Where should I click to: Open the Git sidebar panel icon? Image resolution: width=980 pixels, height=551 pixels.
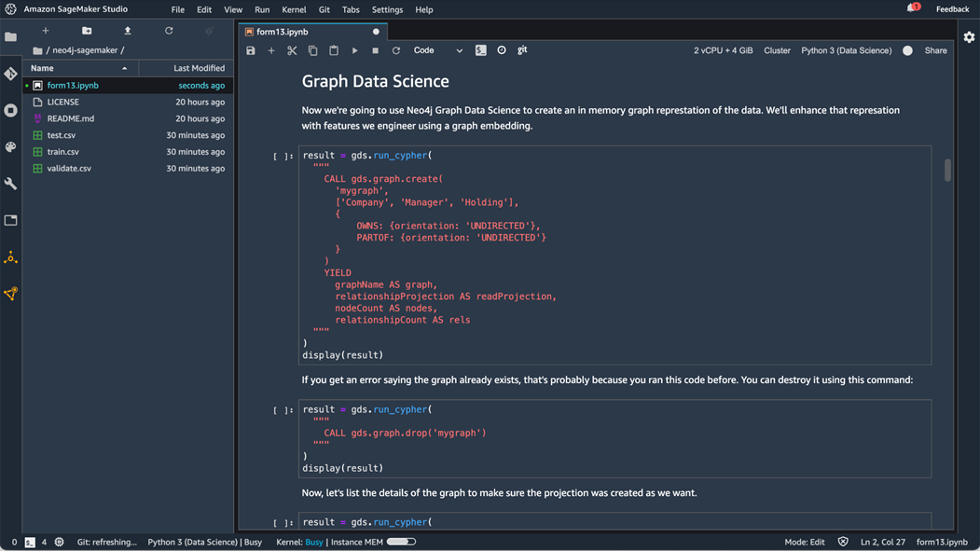click(10, 74)
